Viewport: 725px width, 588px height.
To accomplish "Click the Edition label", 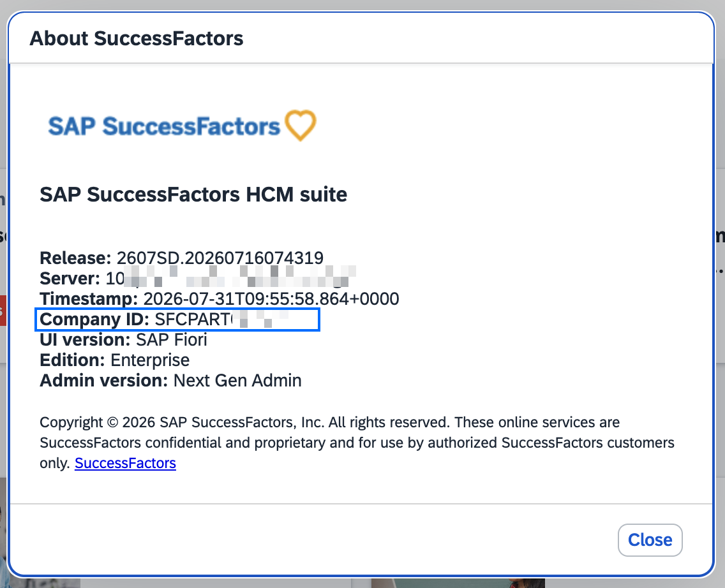I will (73, 360).
